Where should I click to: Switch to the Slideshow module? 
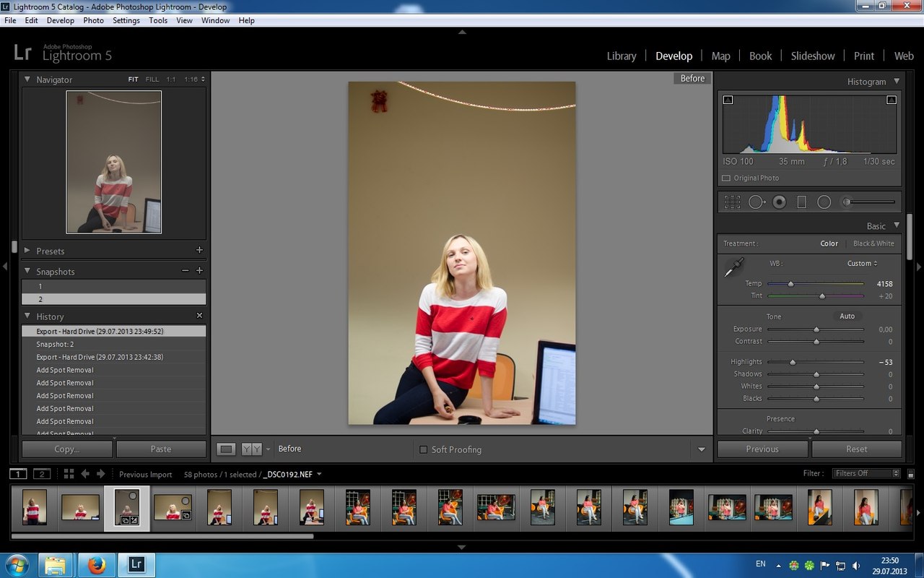[x=813, y=56]
